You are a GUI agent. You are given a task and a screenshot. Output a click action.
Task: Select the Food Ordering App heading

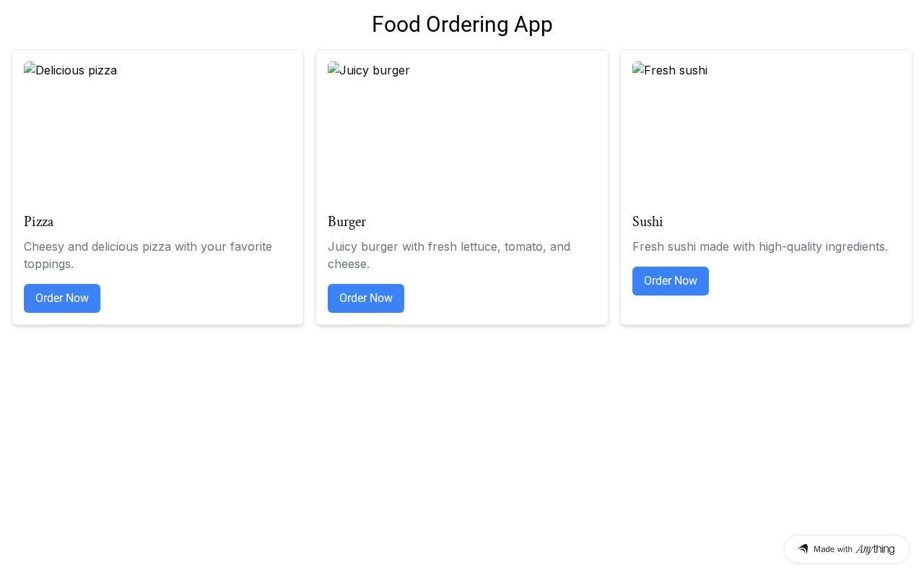pyautogui.click(x=462, y=25)
